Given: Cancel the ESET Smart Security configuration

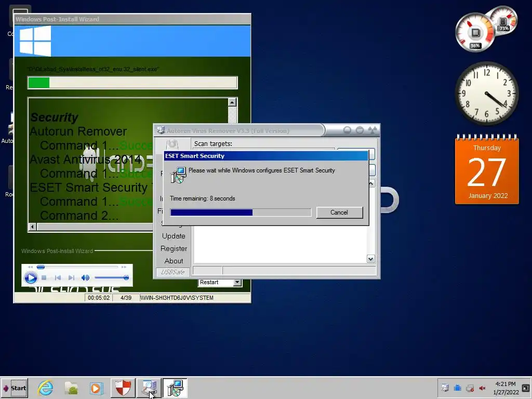Looking at the screenshot, I should click(339, 212).
